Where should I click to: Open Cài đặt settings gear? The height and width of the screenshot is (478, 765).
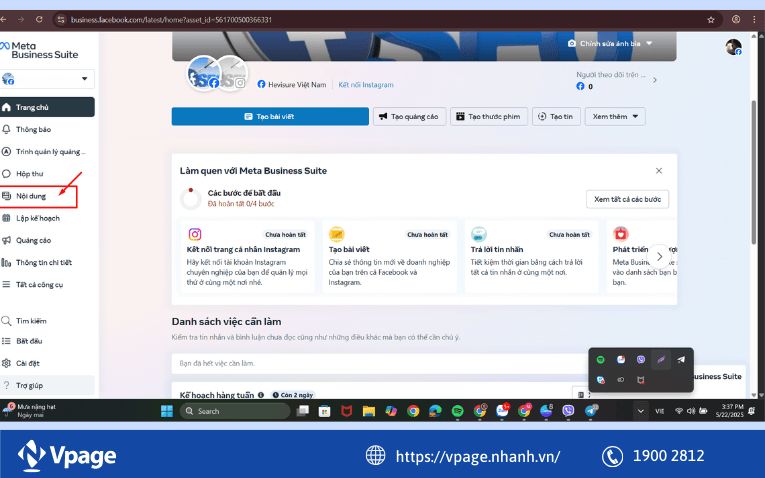(7, 363)
